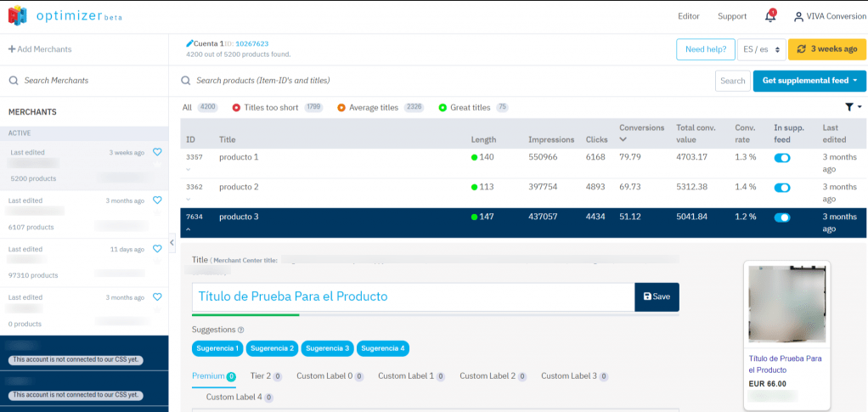868x412 pixels.
Task: Click the product preview image
Action: click(786, 305)
